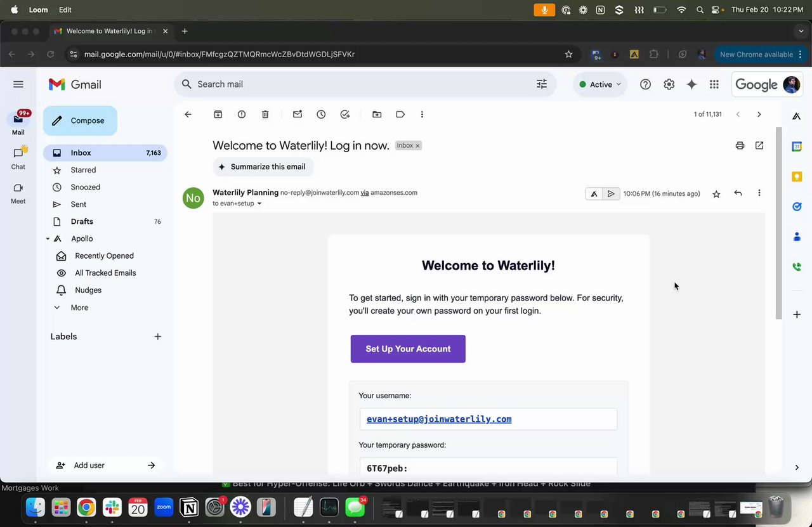Click Set Up Your Account button

[x=408, y=349]
